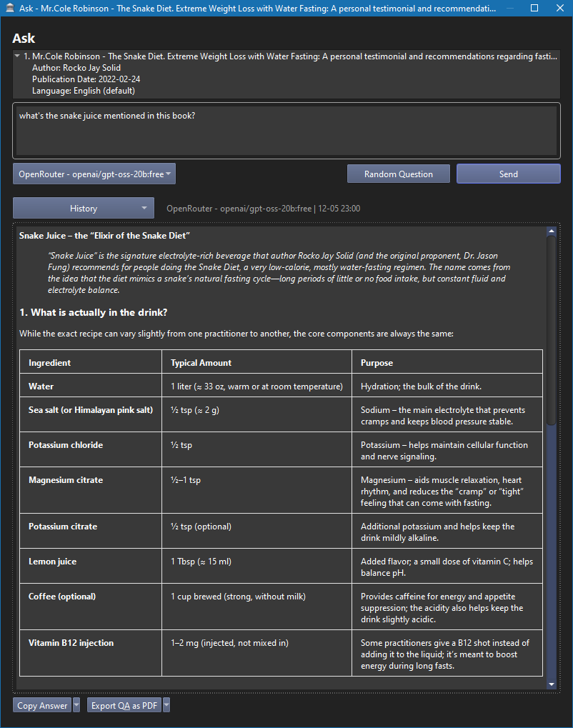The width and height of the screenshot is (573, 728).
Task: Click the answer panel scroll-up arrow
Action: (x=551, y=231)
